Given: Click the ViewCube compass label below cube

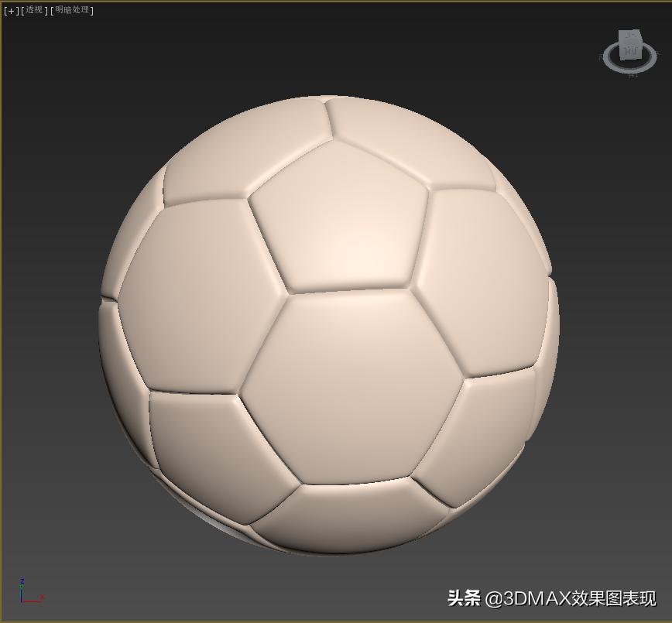Looking at the screenshot, I should coord(632,77).
